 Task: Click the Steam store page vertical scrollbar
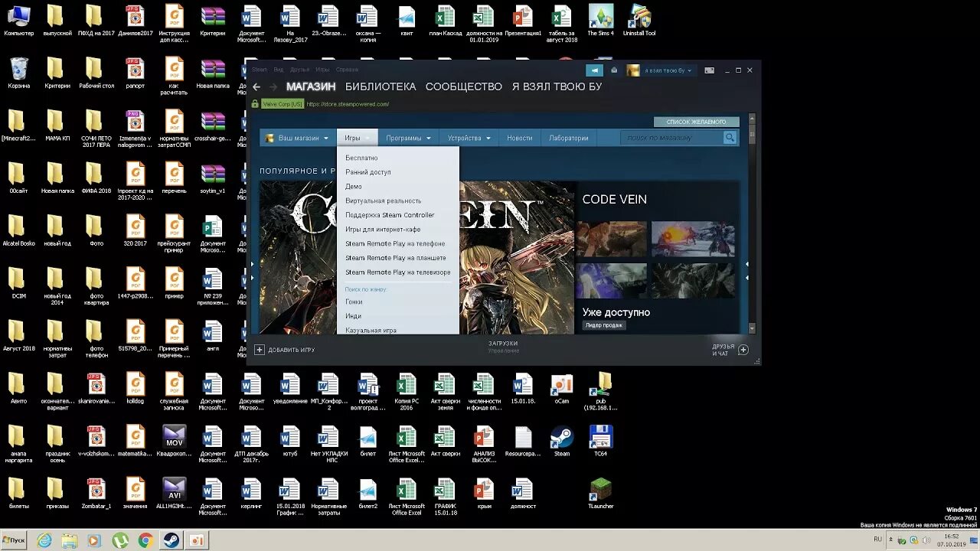pos(752,223)
